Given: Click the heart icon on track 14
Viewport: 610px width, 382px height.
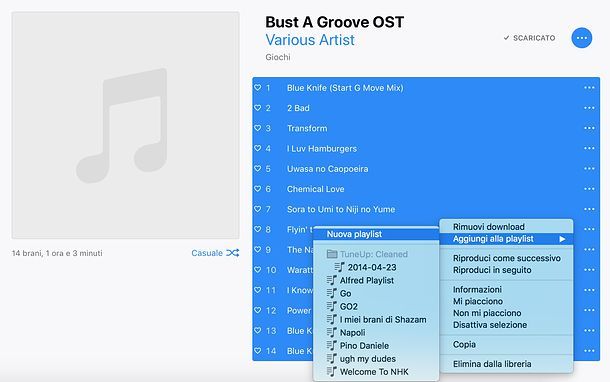Looking at the screenshot, I should [x=258, y=350].
